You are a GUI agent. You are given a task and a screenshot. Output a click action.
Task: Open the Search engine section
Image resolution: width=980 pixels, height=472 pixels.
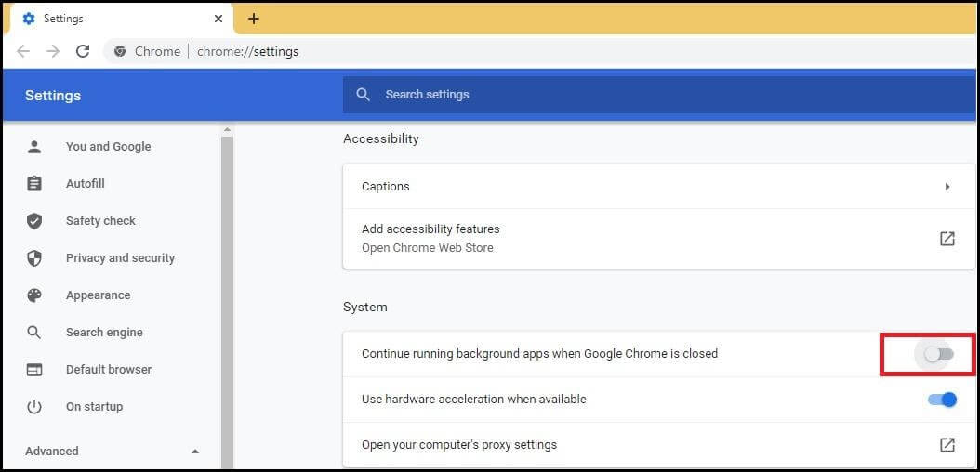[x=104, y=332]
